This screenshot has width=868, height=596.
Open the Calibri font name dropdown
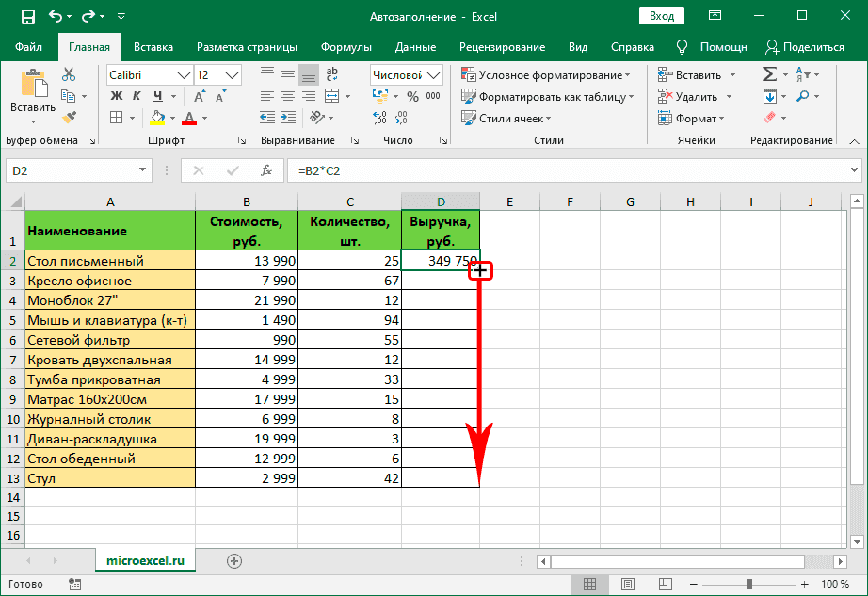click(184, 75)
